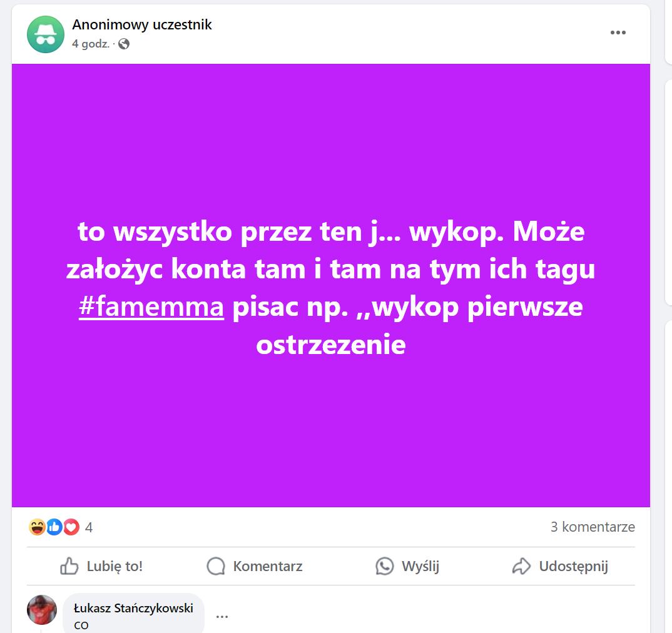This screenshot has height=633, width=672.
Task: Click the red Love heart reaction icon
Action: click(71, 527)
